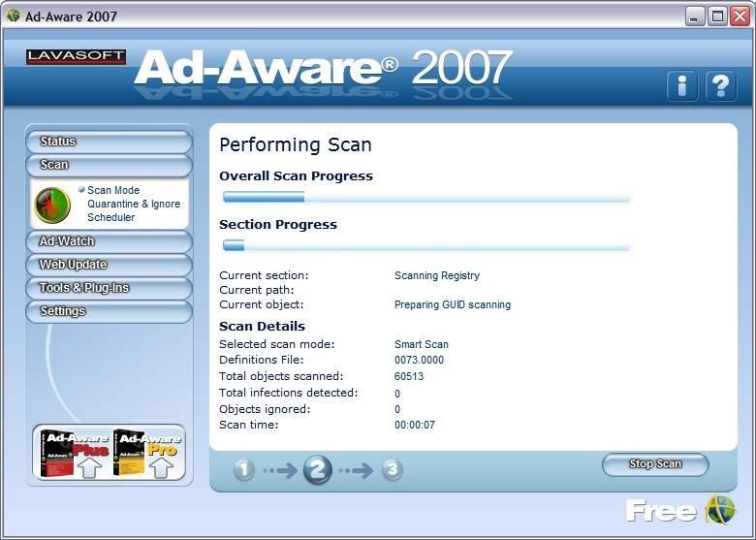Click the step 2 circle indicator
This screenshot has width=756, height=540.
[318, 470]
